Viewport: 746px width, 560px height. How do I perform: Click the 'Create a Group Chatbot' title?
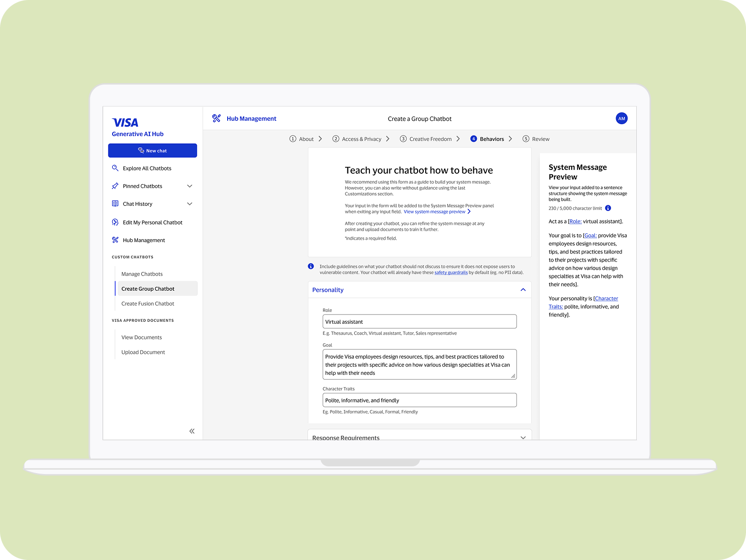[x=420, y=119]
